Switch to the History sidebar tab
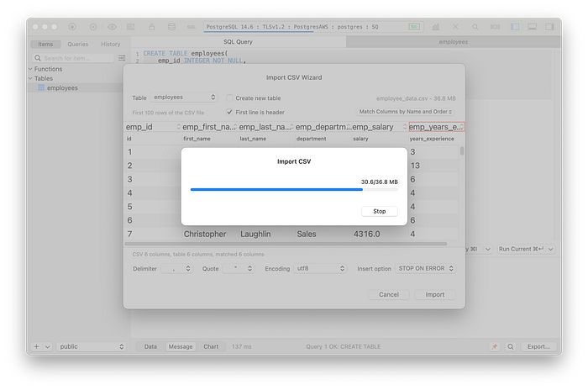 pyautogui.click(x=110, y=44)
